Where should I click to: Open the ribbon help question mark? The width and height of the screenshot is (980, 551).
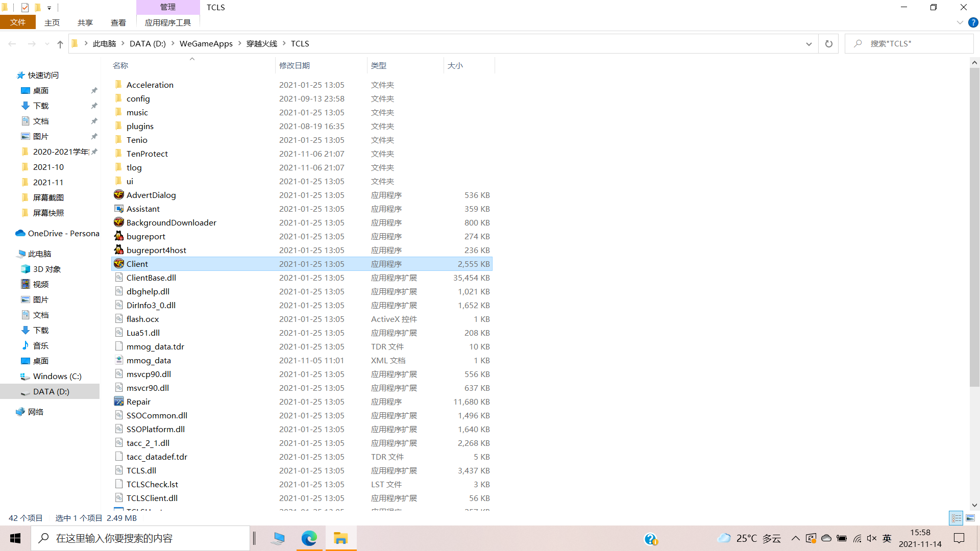coord(973,22)
